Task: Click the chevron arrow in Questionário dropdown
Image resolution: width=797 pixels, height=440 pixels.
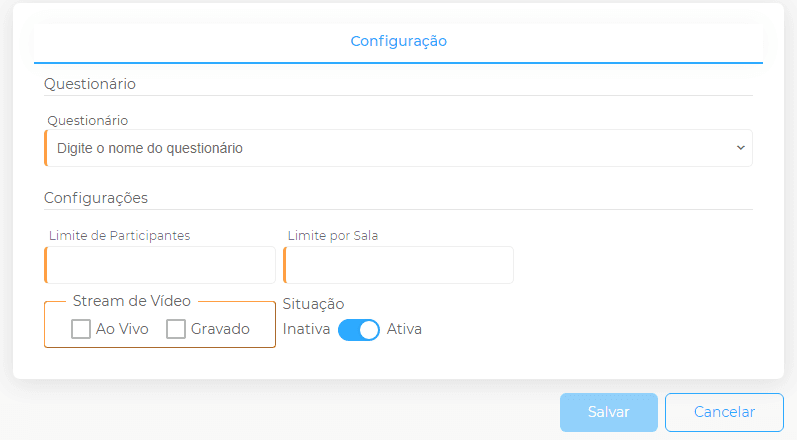Action: coord(741,148)
